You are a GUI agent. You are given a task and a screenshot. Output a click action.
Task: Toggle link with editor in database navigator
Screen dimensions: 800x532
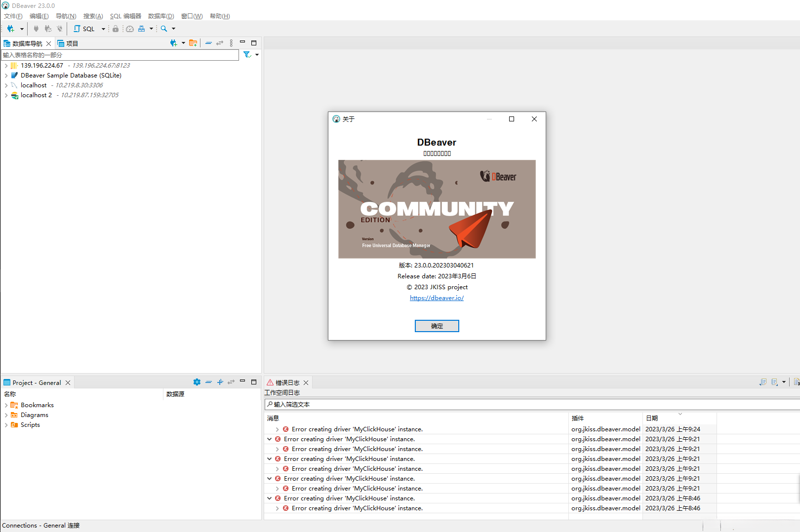[x=220, y=43]
